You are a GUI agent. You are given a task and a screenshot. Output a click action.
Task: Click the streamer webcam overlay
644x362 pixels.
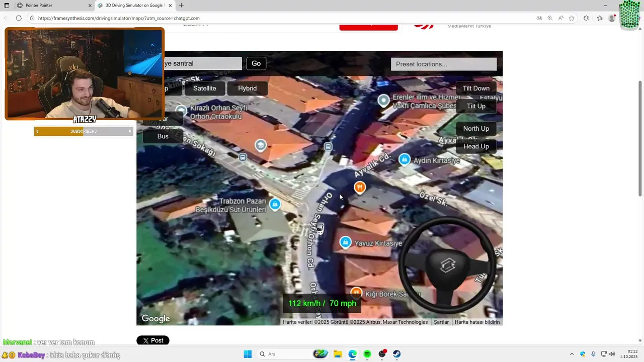click(84, 74)
